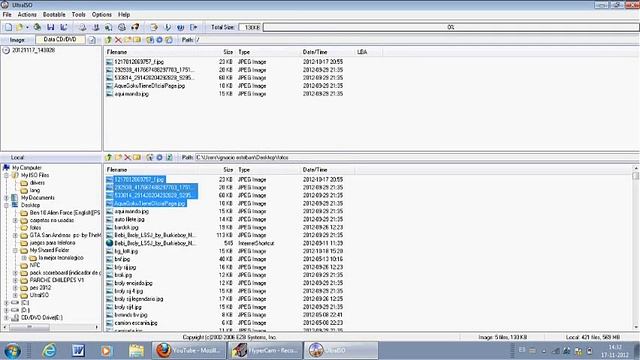Image resolution: width=640 pixels, height=360 pixels.
Task: Sort Local pane by the Type column header
Action: pyautogui.click(x=267, y=169)
